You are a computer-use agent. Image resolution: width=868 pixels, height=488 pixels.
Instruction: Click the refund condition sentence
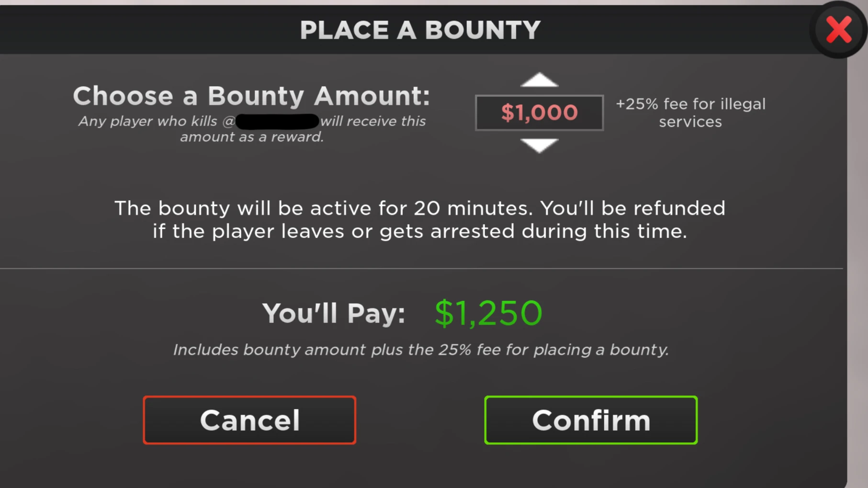420,231
